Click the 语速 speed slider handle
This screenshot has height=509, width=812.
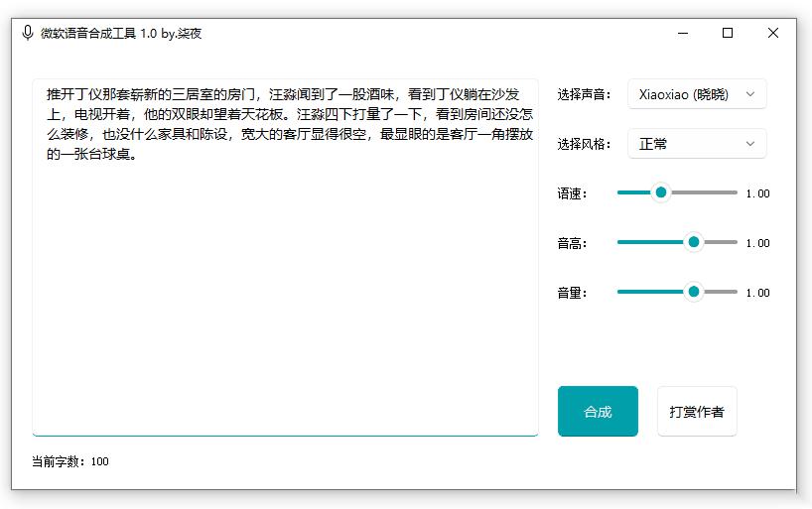661,192
